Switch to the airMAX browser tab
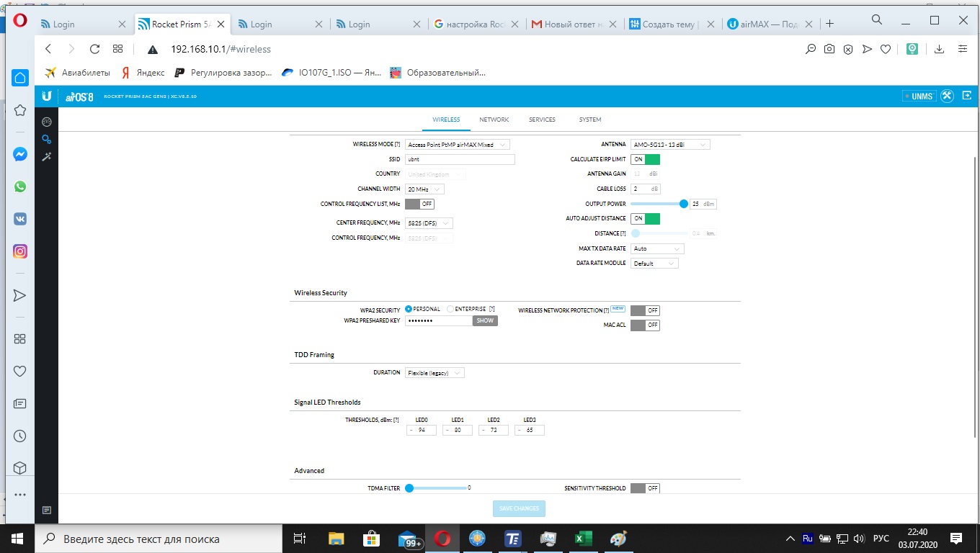 click(768, 24)
